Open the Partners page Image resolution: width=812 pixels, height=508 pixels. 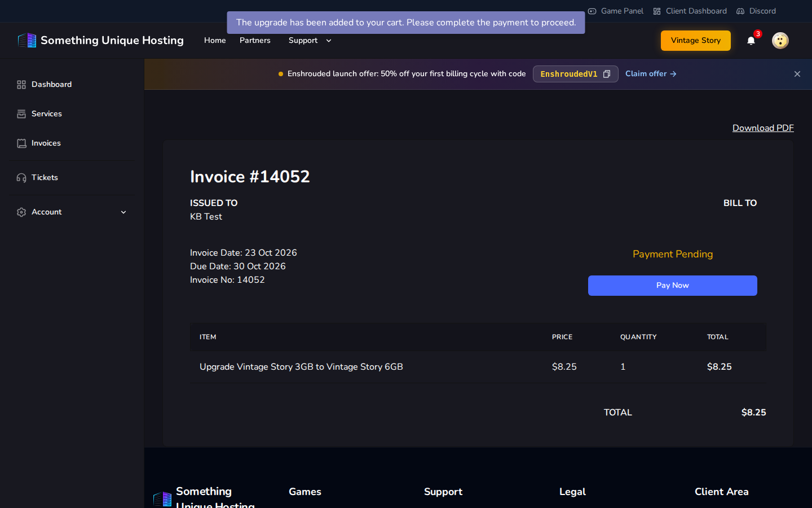coord(255,41)
